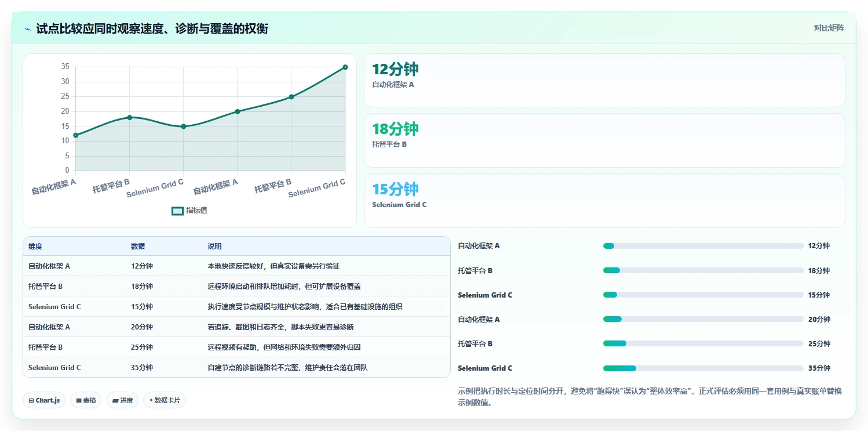Select the chart data point at value 15
The height and width of the screenshot is (431, 868).
tap(183, 126)
